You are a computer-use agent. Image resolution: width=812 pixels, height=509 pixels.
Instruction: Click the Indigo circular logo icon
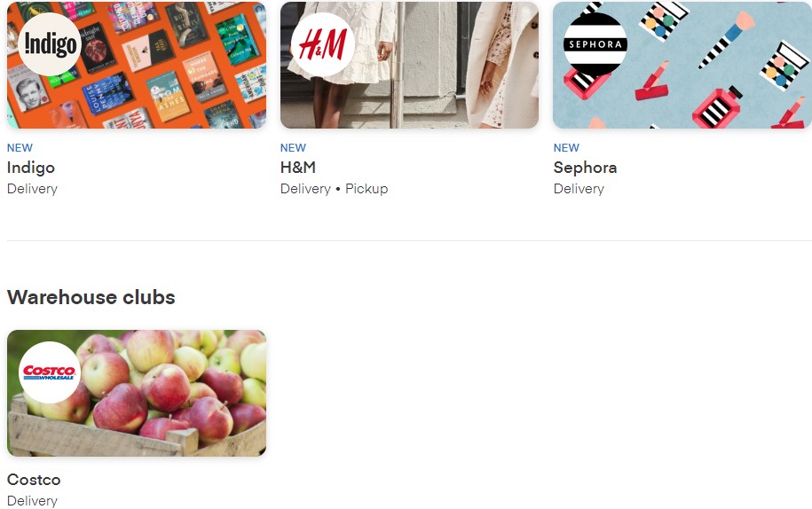click(50, 44)
